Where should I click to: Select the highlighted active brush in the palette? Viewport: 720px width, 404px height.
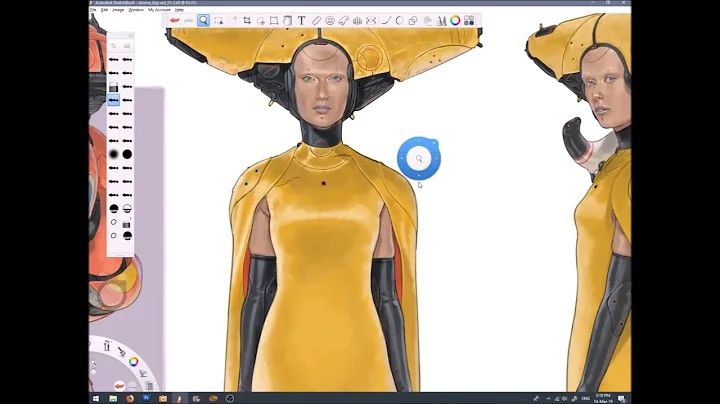click(113, 100)
